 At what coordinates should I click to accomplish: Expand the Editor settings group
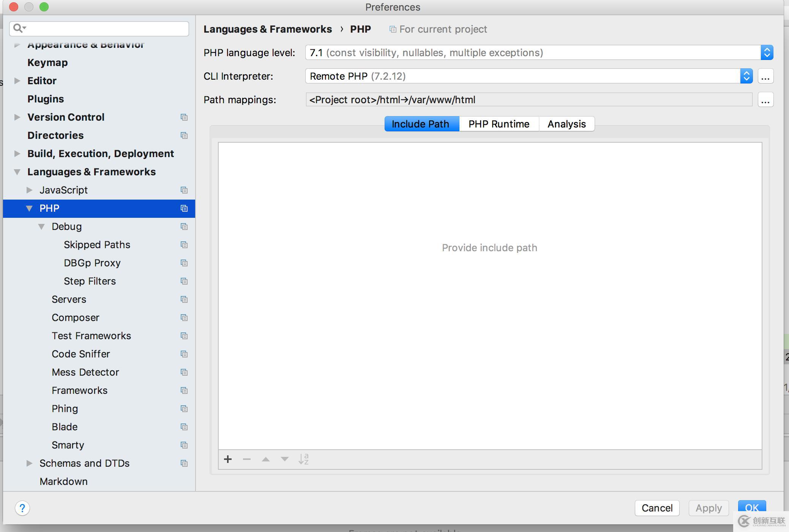pos(17,80)
